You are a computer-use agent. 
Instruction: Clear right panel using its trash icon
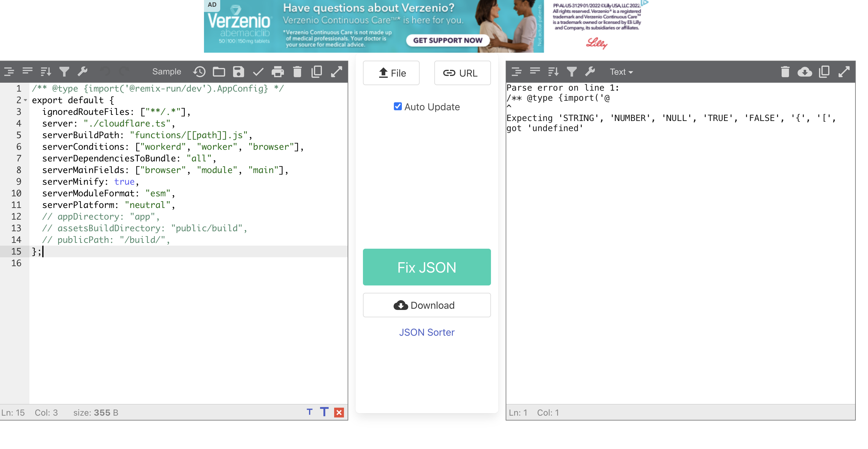[x=785, y=71]
